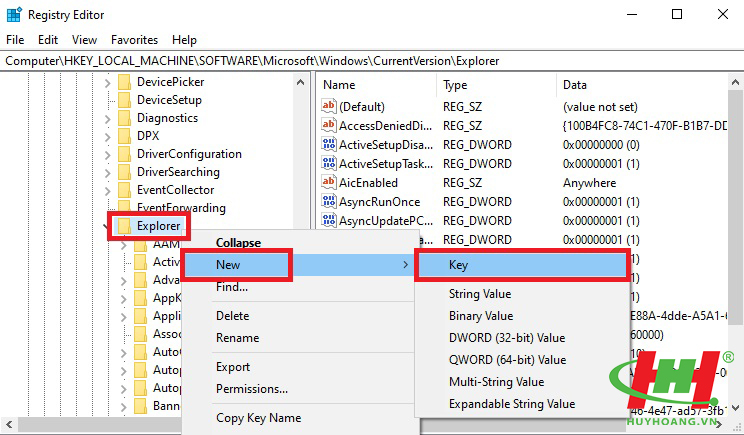
Task: Choose Export in the context menu
Action: [x=300, y=367]
